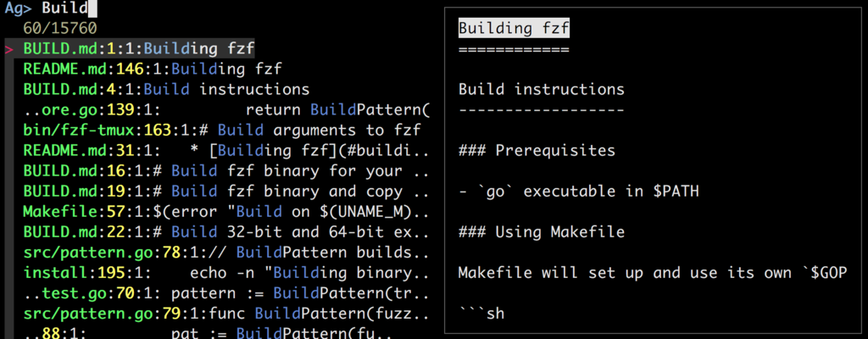The image size is (868, 339).
Task: Pick the BUILD.md:4 Build instructions result
Action: click(165, 90)
